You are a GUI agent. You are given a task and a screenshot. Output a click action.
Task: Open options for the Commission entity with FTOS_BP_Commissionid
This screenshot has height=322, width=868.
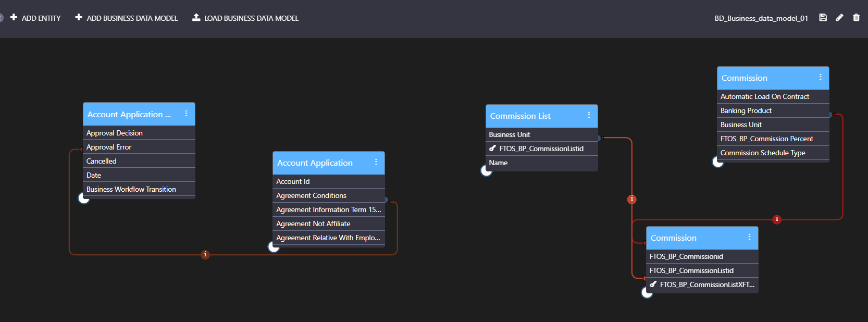(749, 237)
